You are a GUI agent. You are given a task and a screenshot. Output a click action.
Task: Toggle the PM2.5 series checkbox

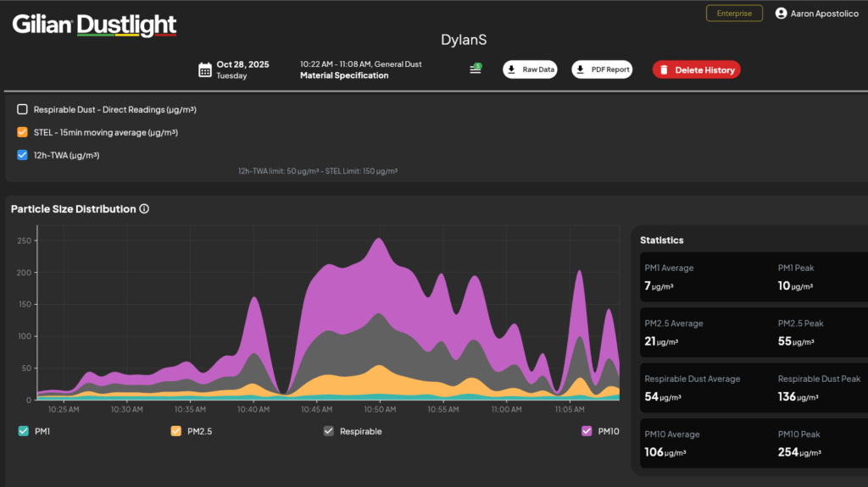(176, 431)
